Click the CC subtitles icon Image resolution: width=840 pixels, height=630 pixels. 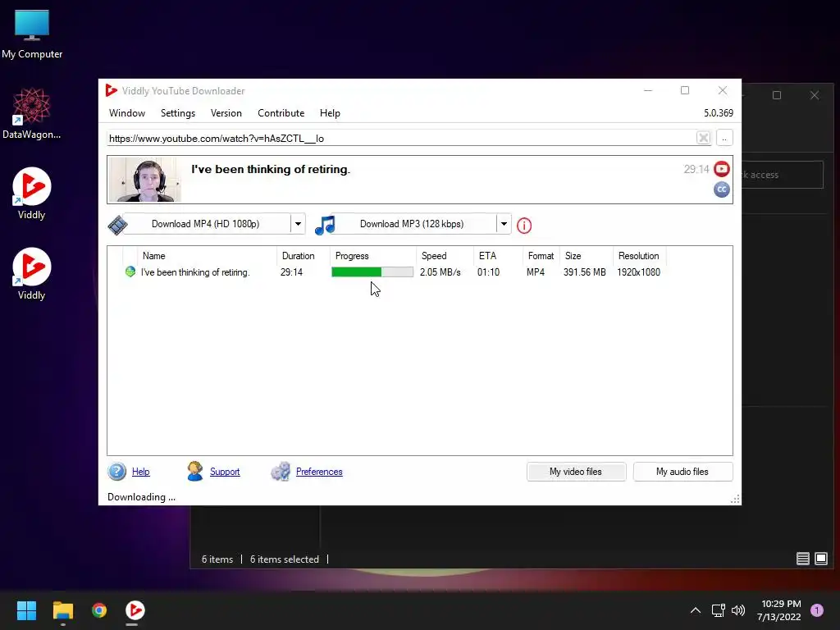722,189
